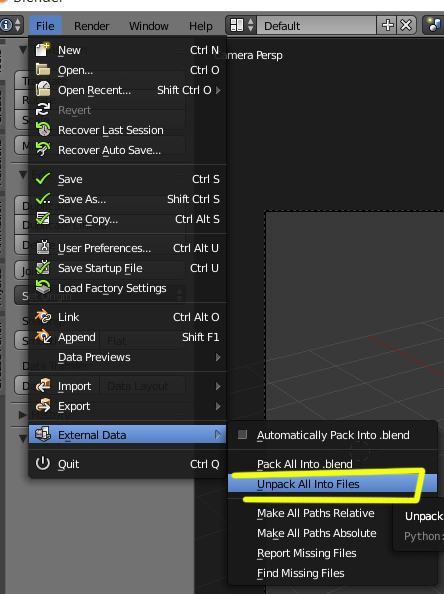
Task: Expand External Data submenu arrow
Action: [x=218, y=435]
